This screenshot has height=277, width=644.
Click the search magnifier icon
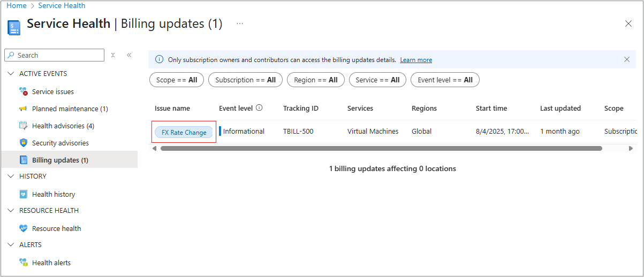(x=11, y=55)
